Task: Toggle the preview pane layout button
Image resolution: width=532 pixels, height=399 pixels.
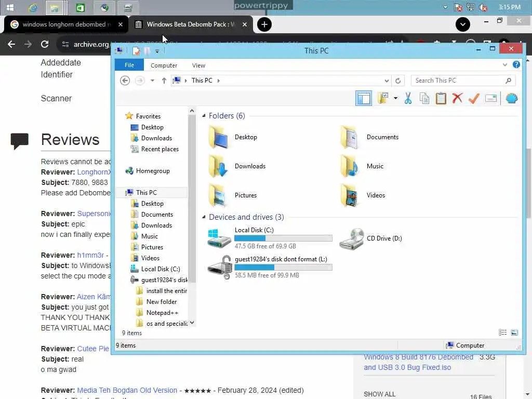Action: pyautogui.click(x=363, y=98)
